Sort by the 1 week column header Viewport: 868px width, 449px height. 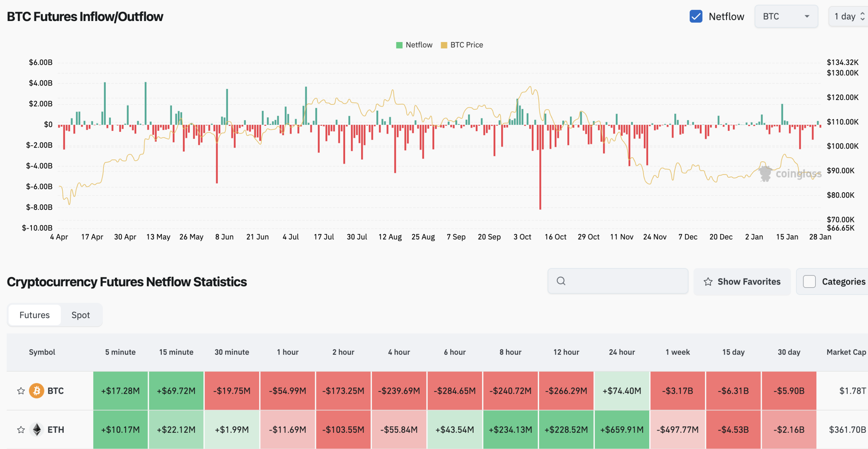677,352
